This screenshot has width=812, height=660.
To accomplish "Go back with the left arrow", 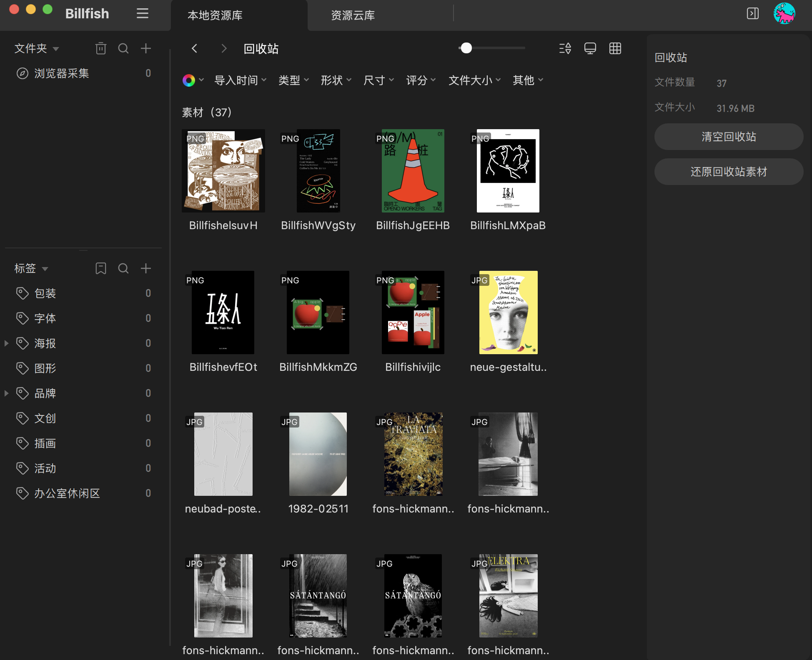I will coord(194,49).
